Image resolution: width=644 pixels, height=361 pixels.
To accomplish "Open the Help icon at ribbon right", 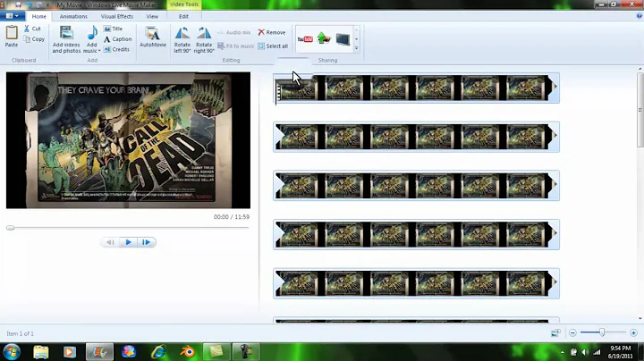I will 639,16.
